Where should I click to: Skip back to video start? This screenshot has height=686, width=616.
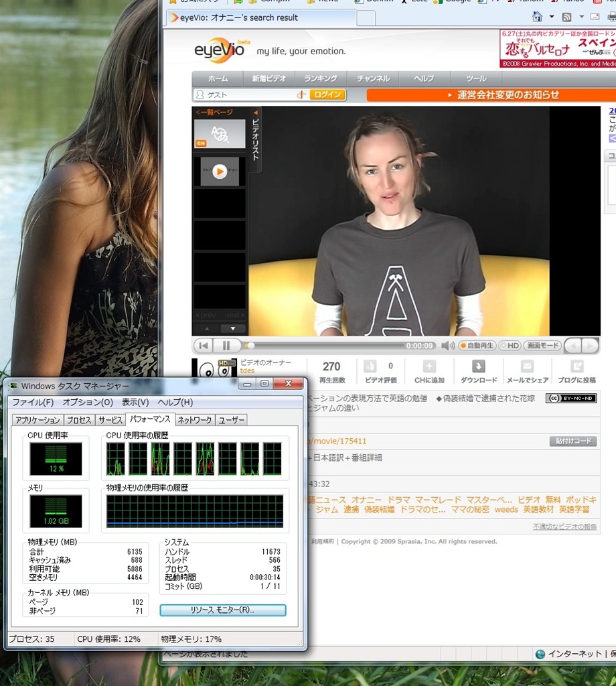coord(204,346)
